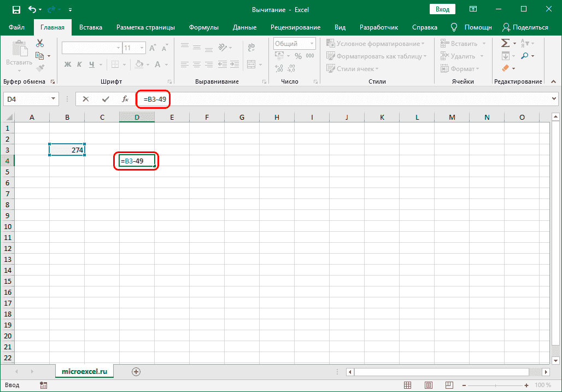Expand the formula bar with the chevron

click(x=554, y=99)
